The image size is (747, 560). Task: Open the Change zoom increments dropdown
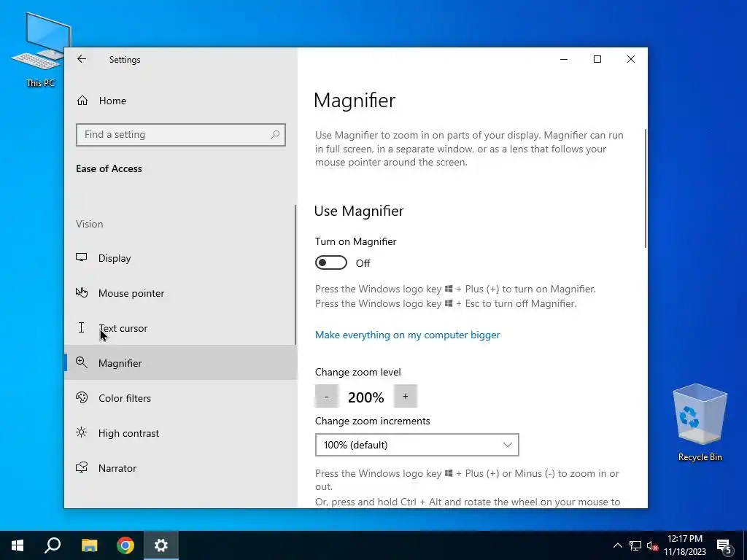click(x=417, y=445)
